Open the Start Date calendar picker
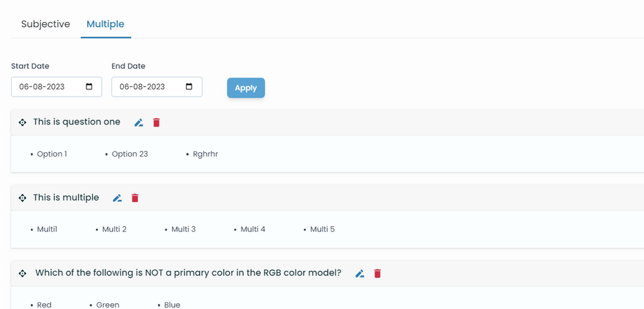This screenshot has height=309, width=644. pyautogui.click(x=89, y=87)
